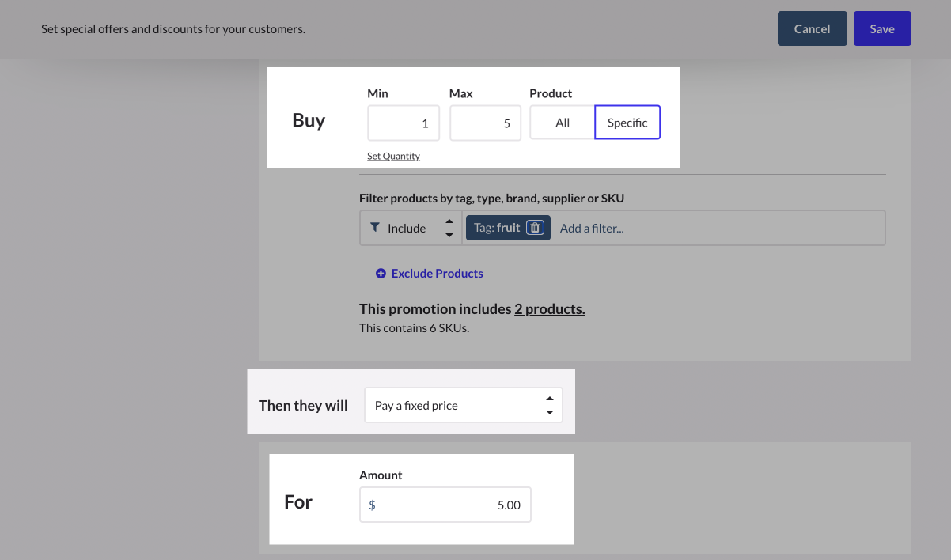View the 2 products link
Screen dimensions: 951x560
[x=550, y=308]
